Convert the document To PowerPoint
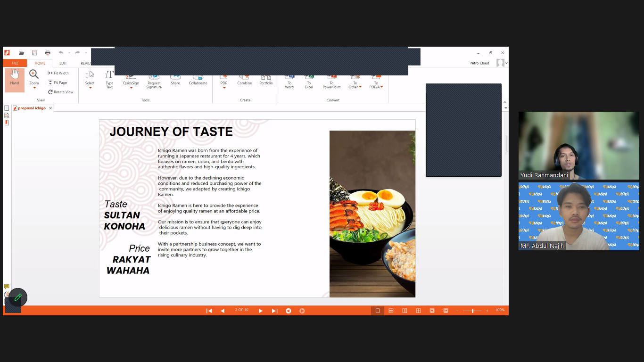Viewport: 644px width, 362px height. [x=331, y=82]
